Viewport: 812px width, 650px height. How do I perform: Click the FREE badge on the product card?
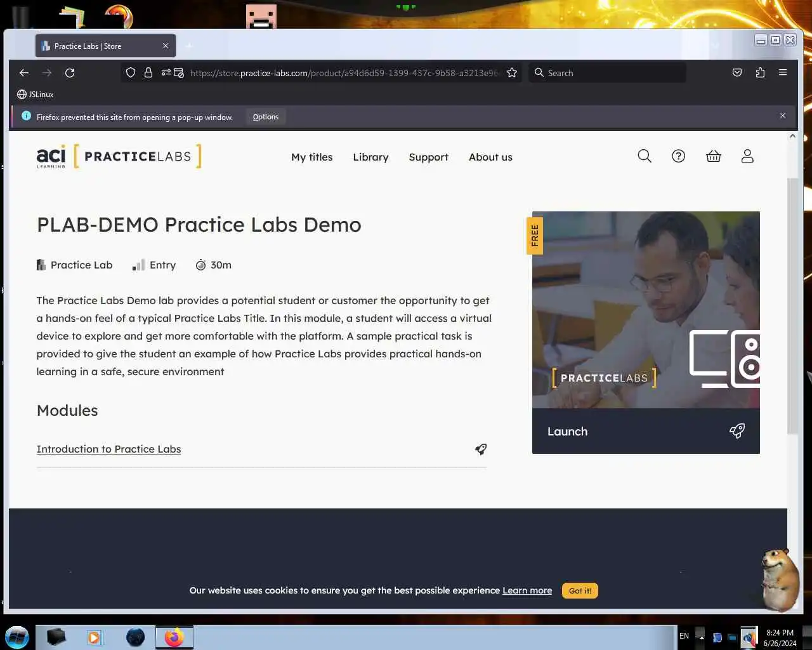(534, 235)
